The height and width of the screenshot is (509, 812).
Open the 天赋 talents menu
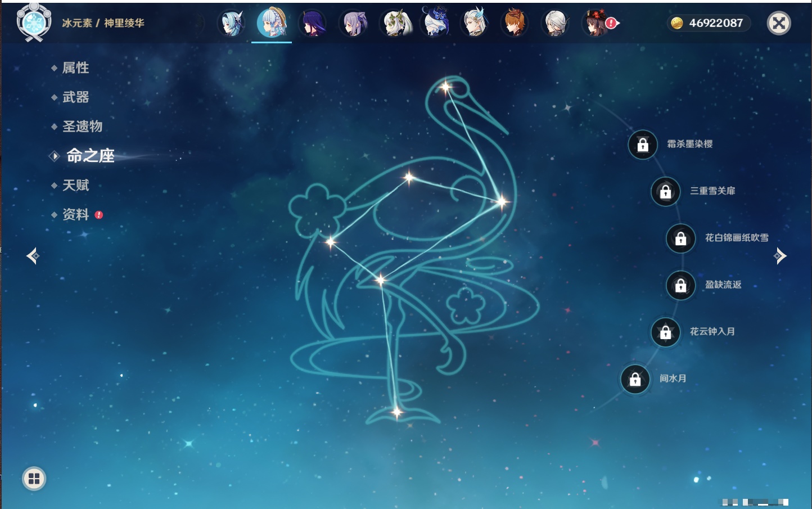coord(75,185)
